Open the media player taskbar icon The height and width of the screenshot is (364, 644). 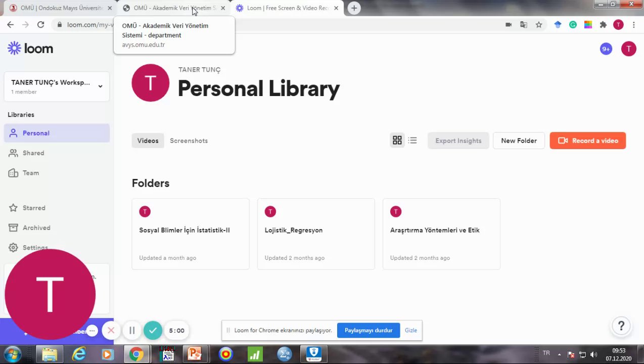click(107, 354)
